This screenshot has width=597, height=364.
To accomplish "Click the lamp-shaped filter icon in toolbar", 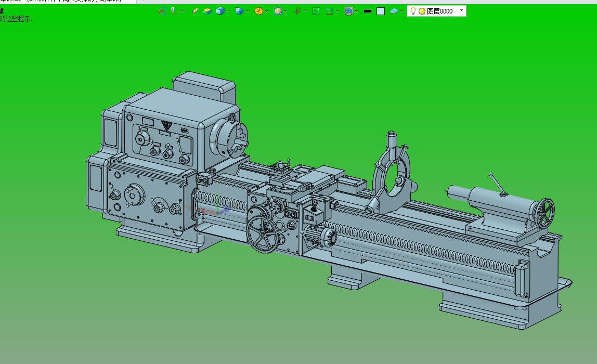I will click(173, 11).
